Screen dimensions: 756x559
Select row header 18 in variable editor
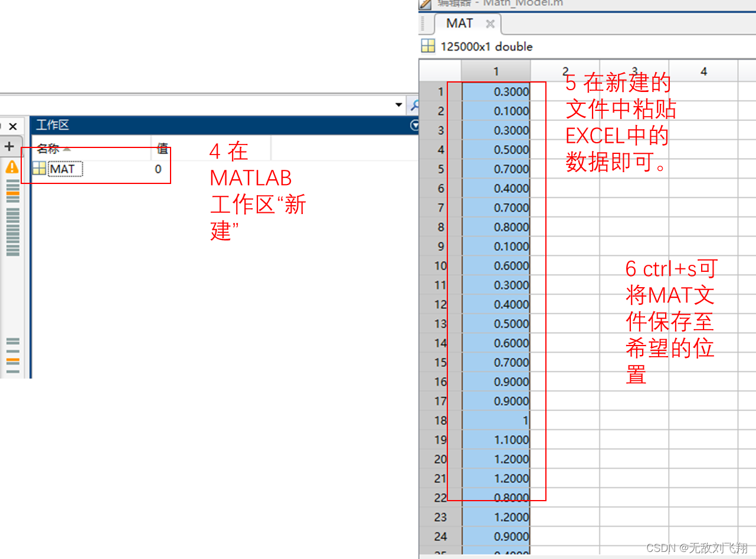440,420
